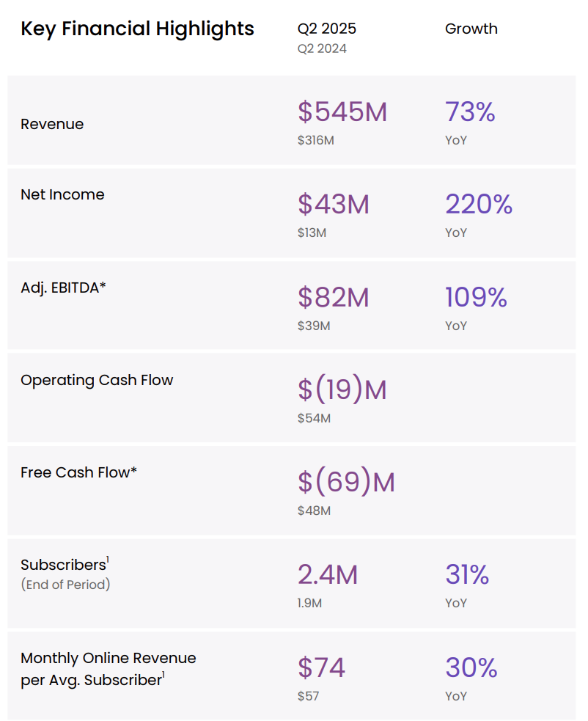Image resolution: width=588 pixels, height=721 pixels.
Task: Click the Key Financial Highlights heading
Action: (137, 29)
